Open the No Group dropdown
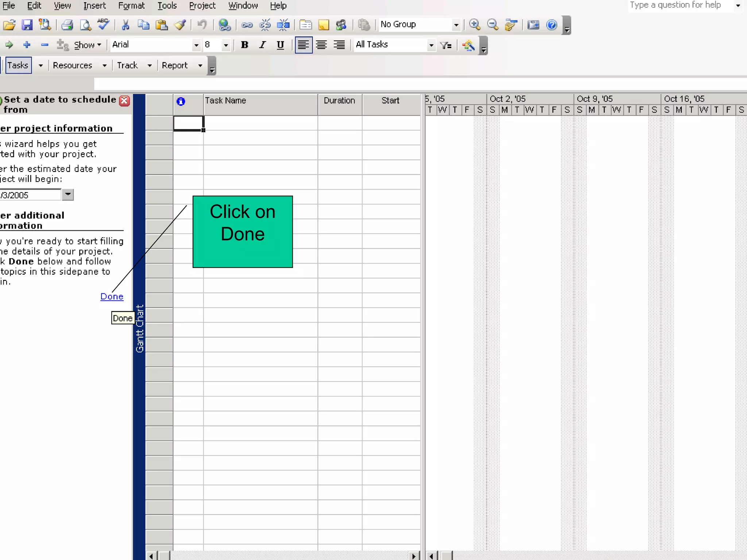 [x=456, y=25]
